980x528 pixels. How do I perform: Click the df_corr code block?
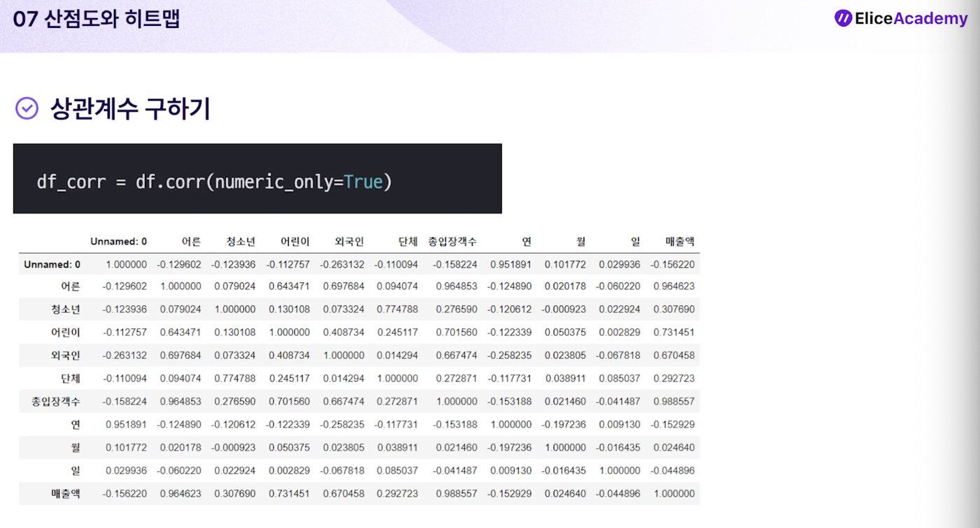tap(257, 179)
